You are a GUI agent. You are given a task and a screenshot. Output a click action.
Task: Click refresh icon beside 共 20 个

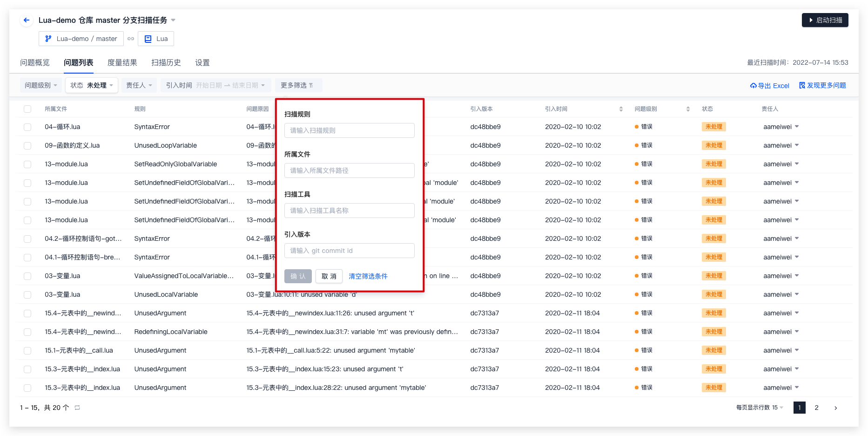pyautogui.click(x=77, y=408)
